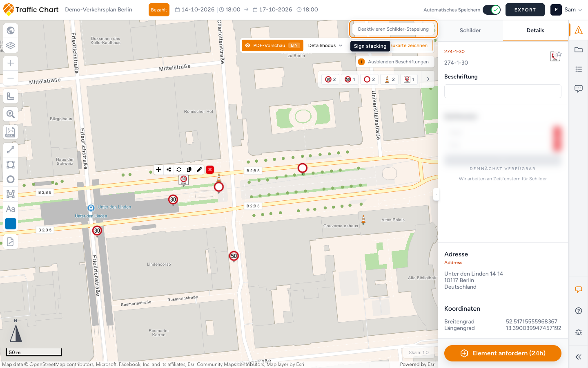The image size is (588, 368).
Task: Toggle Automatisches Speichern switch
Action: (x=492, y=10)
